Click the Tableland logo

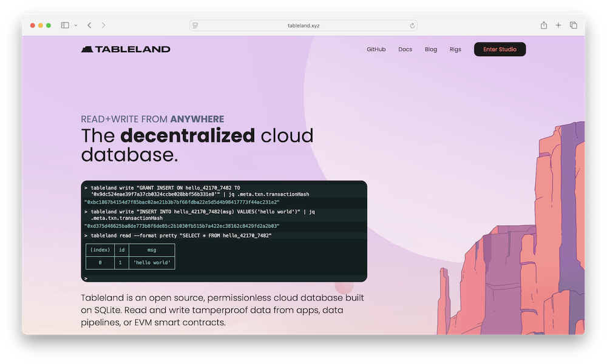126,49
